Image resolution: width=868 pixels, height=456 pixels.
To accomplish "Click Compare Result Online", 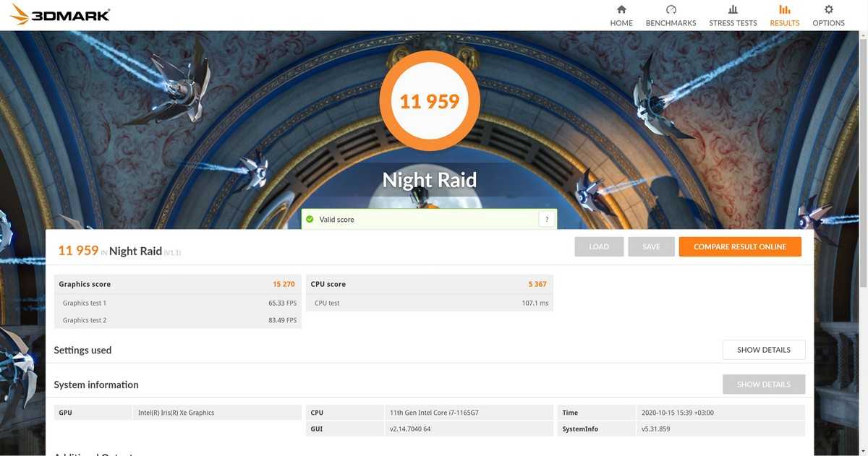I will 739,246.
